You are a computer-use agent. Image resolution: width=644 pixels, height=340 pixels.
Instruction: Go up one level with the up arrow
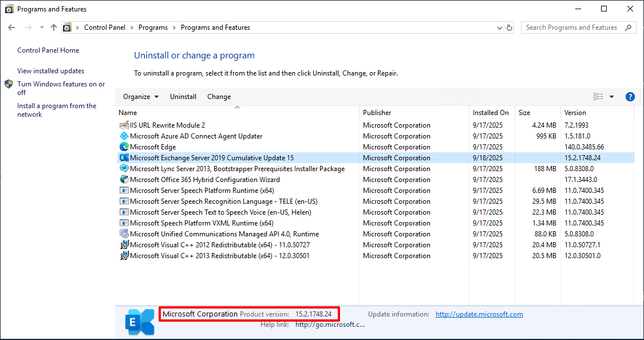point(54,27)
